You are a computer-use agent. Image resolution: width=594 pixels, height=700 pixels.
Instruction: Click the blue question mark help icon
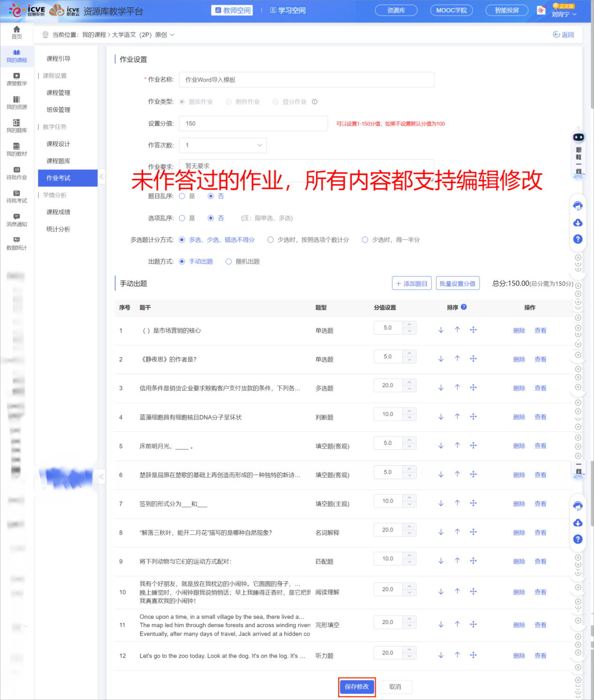pyautogui.click(x=578, y=239)
